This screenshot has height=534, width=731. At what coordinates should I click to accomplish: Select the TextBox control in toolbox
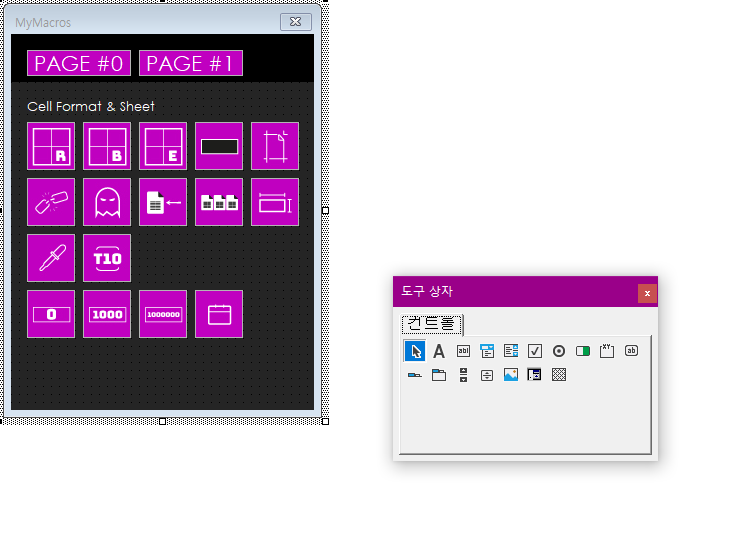(463, 351)
